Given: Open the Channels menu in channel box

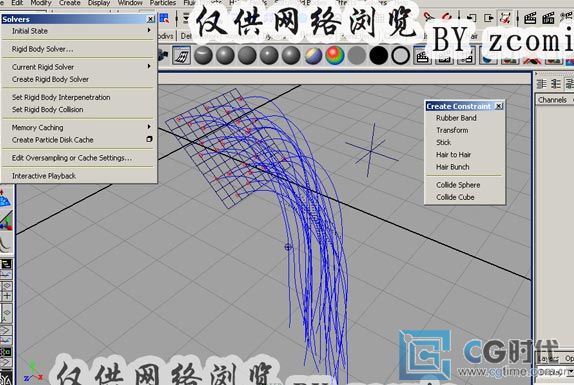Looking at the screenshot, I should [x=552, y=100].
